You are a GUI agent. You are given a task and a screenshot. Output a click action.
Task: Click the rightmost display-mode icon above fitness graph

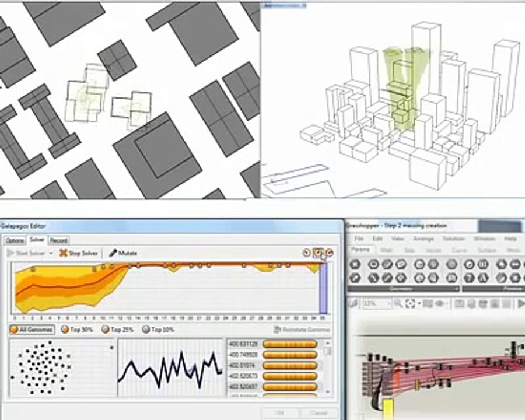[330, 253]
